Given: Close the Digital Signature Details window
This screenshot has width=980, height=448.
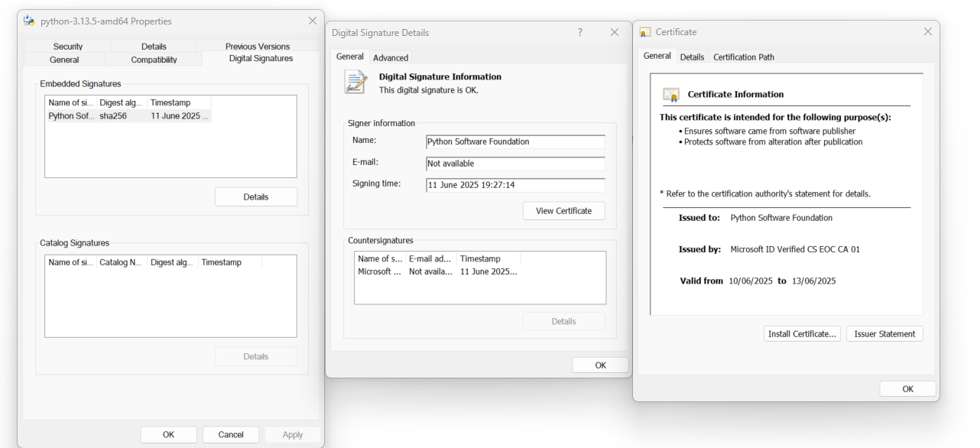Looking at the screenshot, I should pyautogui.click(x=615, y=32).
